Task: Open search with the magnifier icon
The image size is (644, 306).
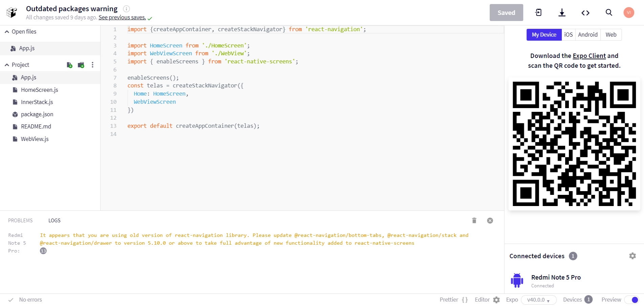Action: click(x=609, y=13)
